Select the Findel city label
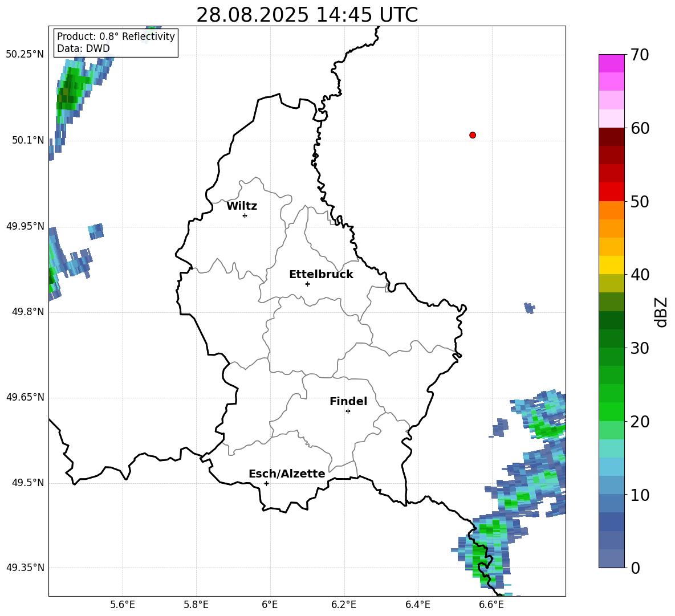 [x=348, y=401]
